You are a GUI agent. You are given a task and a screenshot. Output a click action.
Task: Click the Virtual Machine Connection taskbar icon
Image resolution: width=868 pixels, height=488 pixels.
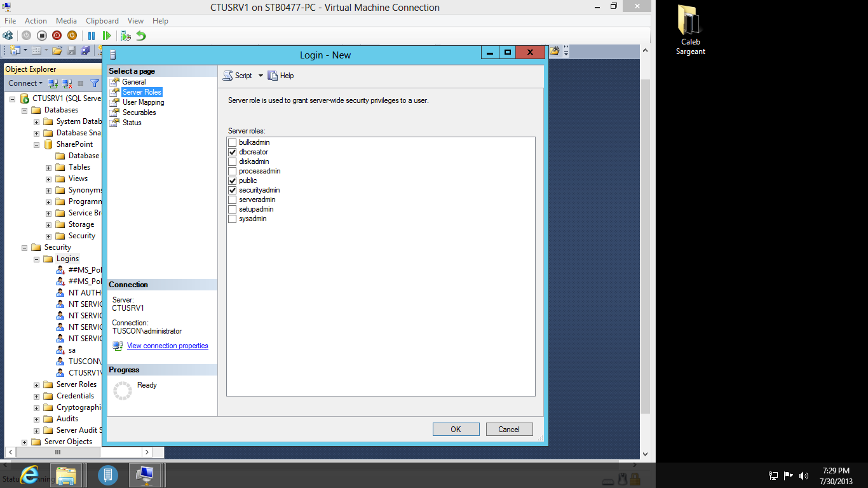[146, 475]
